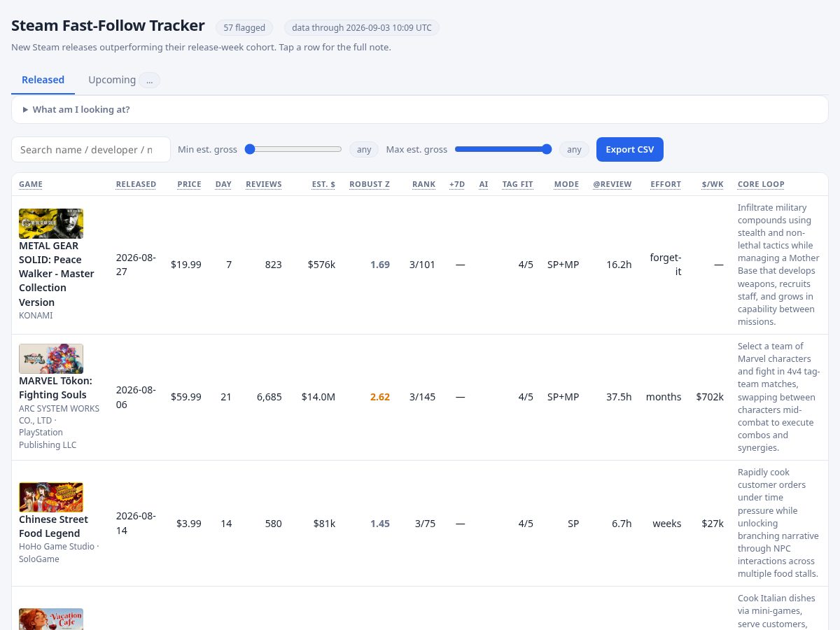Click the 6,685 reviews cell
Viewport: 840px width, 630px height.
269,397
